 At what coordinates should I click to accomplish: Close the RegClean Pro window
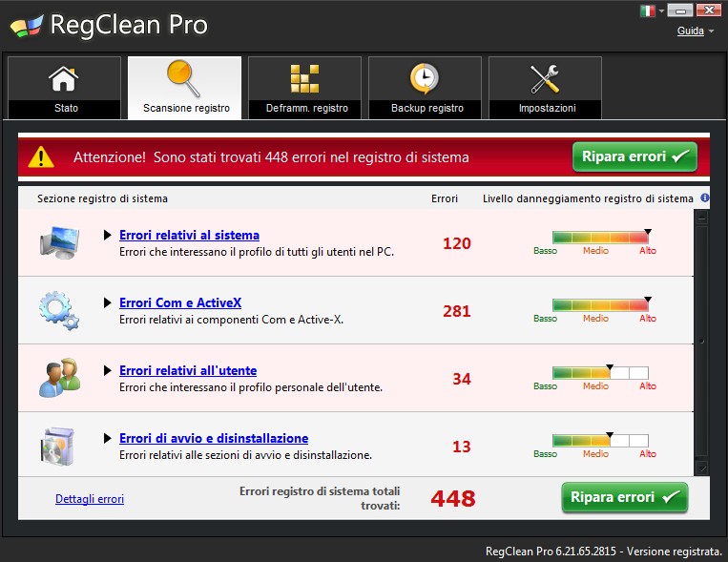(708, 10)
